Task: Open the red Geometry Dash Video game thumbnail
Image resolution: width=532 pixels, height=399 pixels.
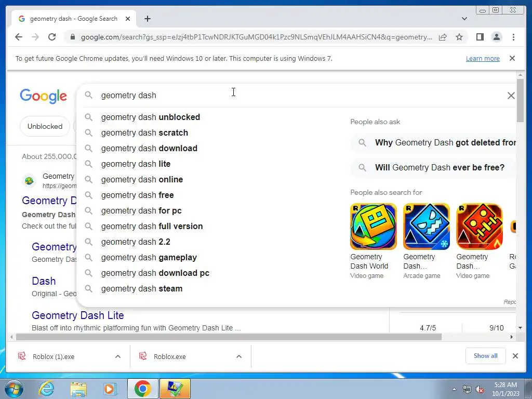Action: point(480,227)
